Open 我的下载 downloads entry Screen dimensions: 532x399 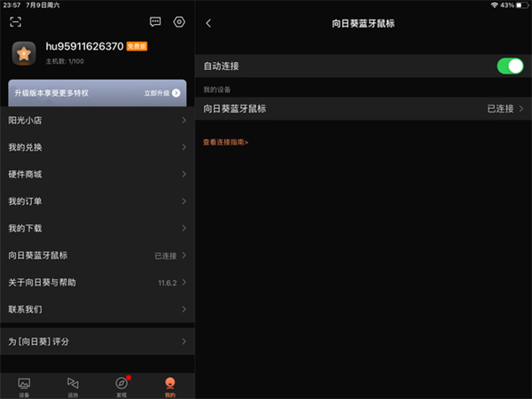(x=97, y=228)
